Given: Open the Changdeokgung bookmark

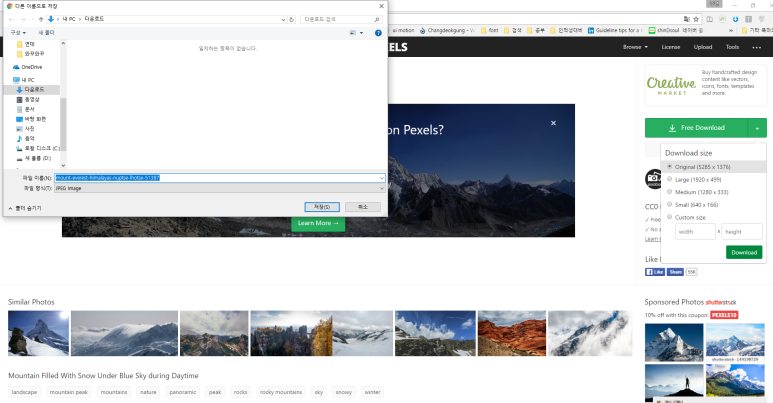Looking at the screenshot, I should pos(447,31).
